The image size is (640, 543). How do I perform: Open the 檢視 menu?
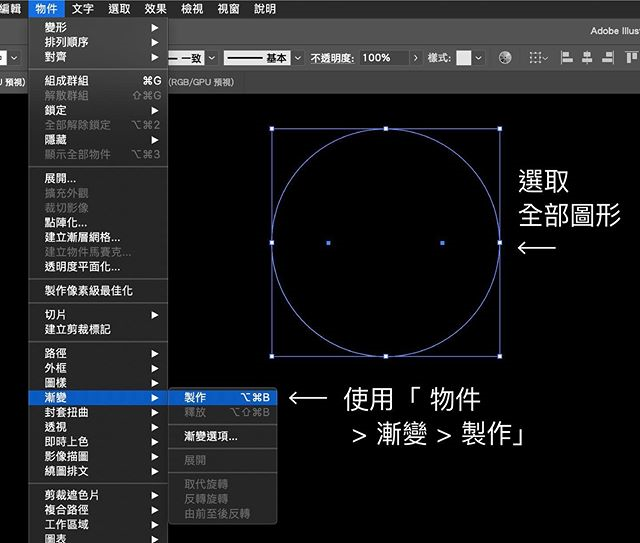[192, 9]
